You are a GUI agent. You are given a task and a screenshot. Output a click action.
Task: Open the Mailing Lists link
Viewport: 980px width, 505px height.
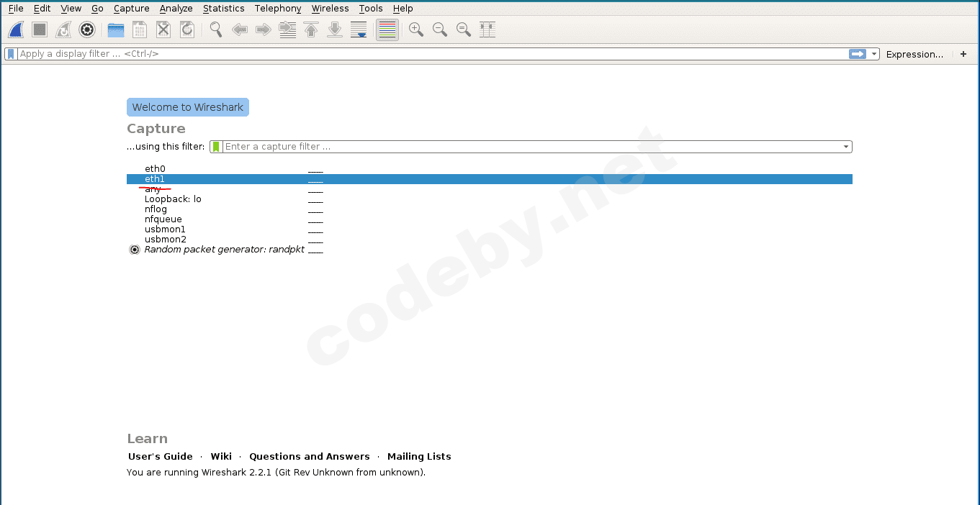click(x=419, y=456)
